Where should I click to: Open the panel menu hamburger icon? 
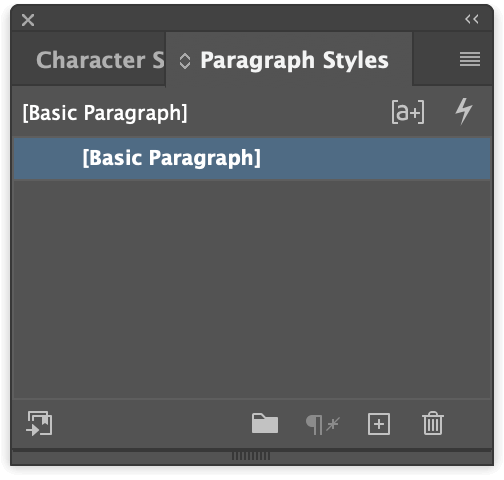pos(470,59)
